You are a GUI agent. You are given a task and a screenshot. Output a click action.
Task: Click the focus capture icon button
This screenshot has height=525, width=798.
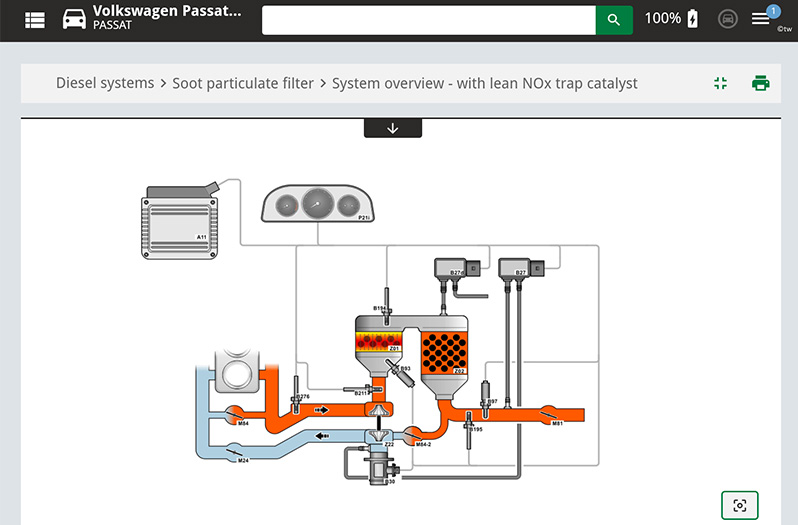[740, 505]
